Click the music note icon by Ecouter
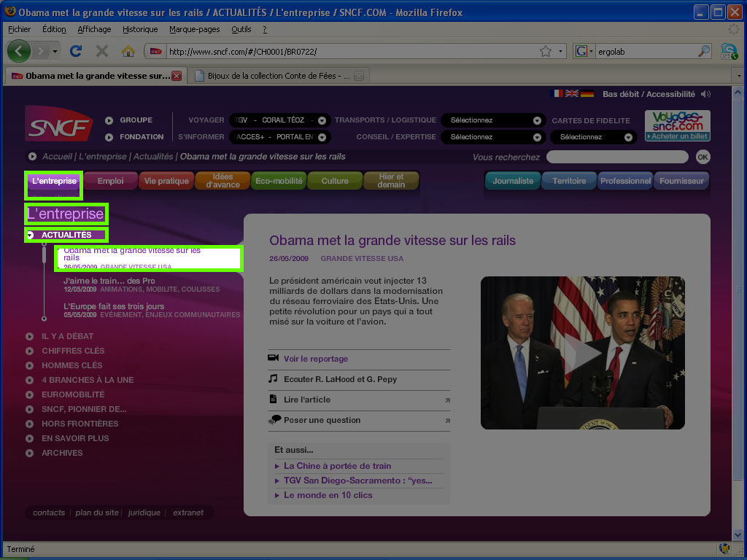747x560 pixels. [273, 378]
